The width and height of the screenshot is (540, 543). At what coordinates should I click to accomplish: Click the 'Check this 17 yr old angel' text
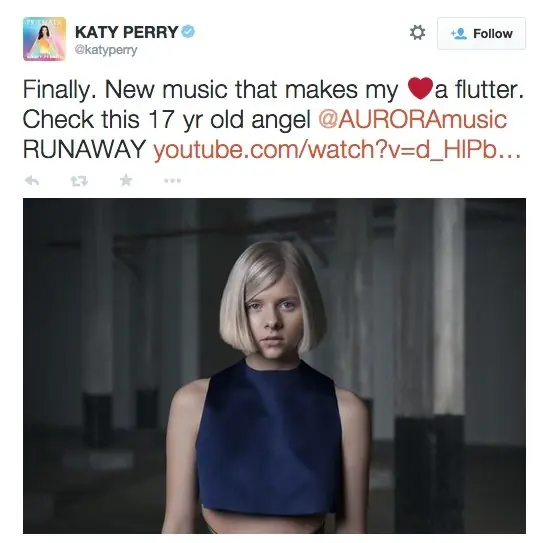[x=167, y=120]
